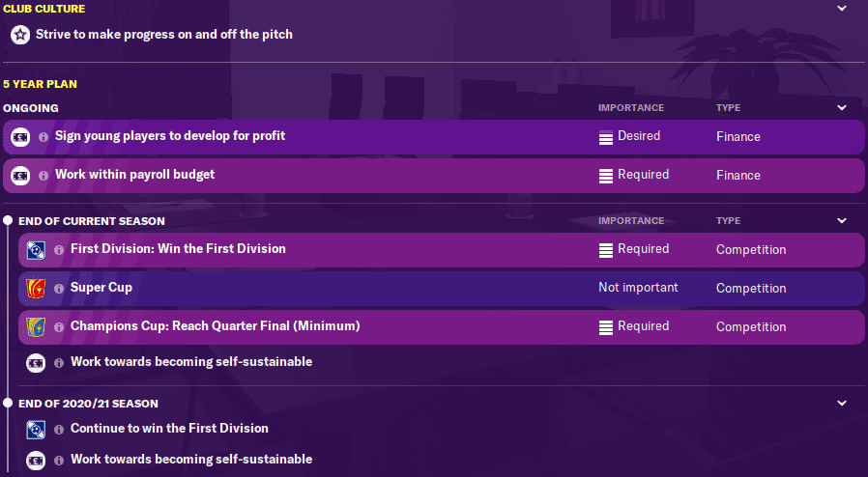This screenshot has width=868, height=477.
Task: Collapse the Ongoing section chevron
Action: (842, 108)
